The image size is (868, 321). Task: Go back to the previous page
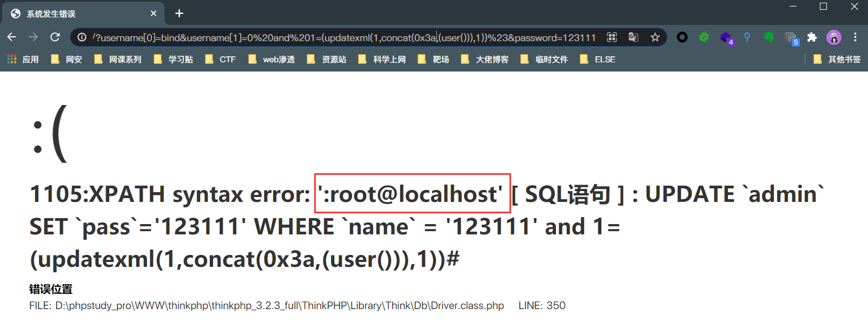(x=11, y=37)
